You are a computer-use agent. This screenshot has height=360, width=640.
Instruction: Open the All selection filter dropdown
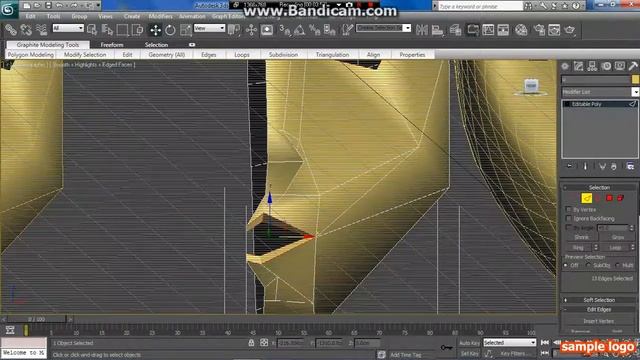point(68,28)
